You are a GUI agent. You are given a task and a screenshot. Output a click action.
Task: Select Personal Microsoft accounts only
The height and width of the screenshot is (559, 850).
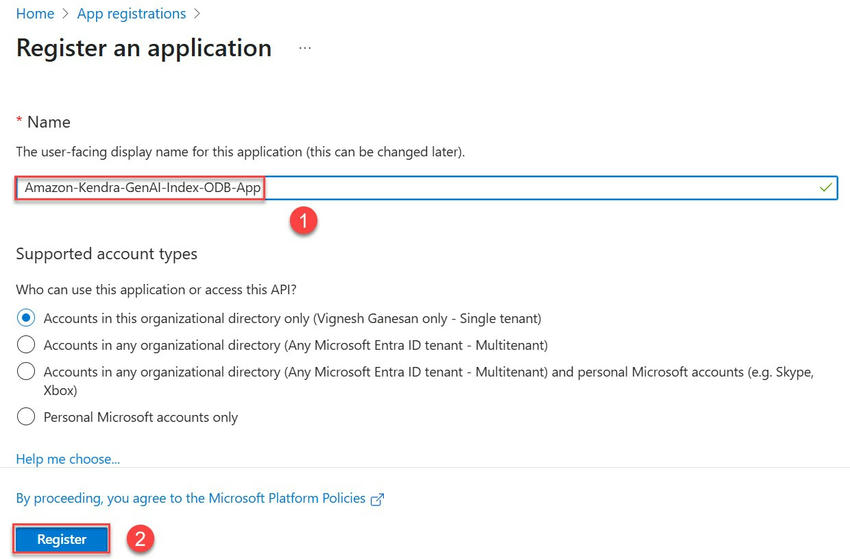[x=26, y=417]
